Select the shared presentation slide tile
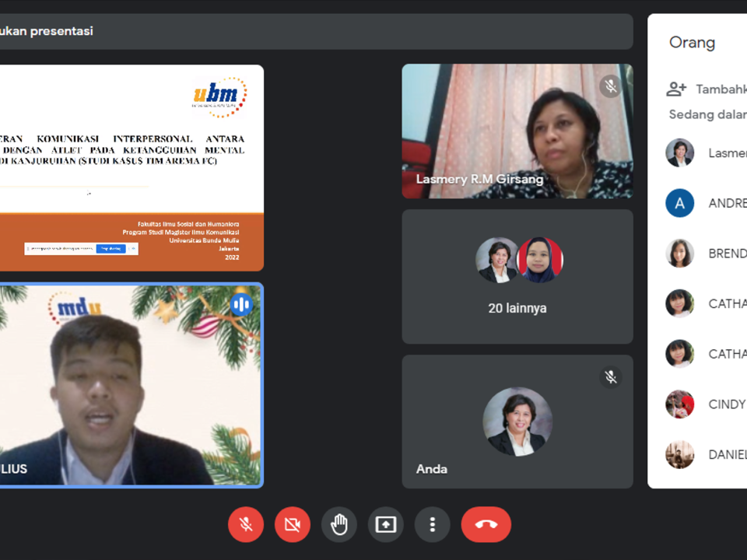Image resolution: width=747 pixels, height=560 pixels. pos(132,168)
